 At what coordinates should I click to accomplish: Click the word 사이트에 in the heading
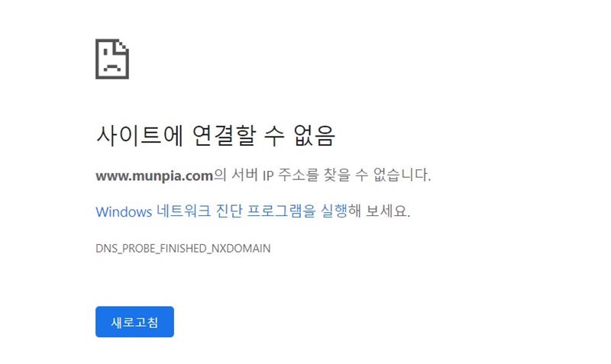pyautogui.click(x=140, y=136)
